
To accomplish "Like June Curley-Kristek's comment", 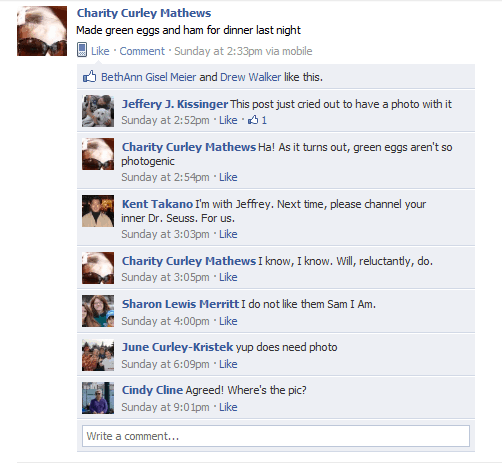I will click(x=228, y=364).
